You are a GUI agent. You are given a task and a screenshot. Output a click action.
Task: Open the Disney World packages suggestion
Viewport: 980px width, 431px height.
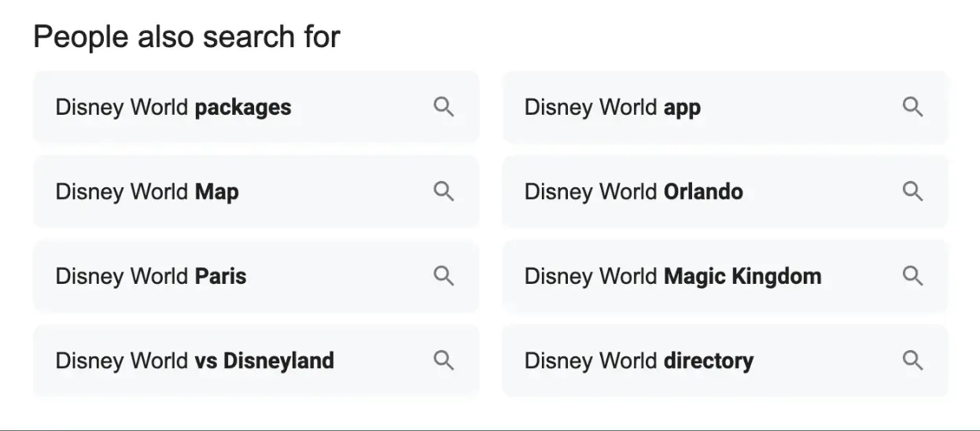256,107
